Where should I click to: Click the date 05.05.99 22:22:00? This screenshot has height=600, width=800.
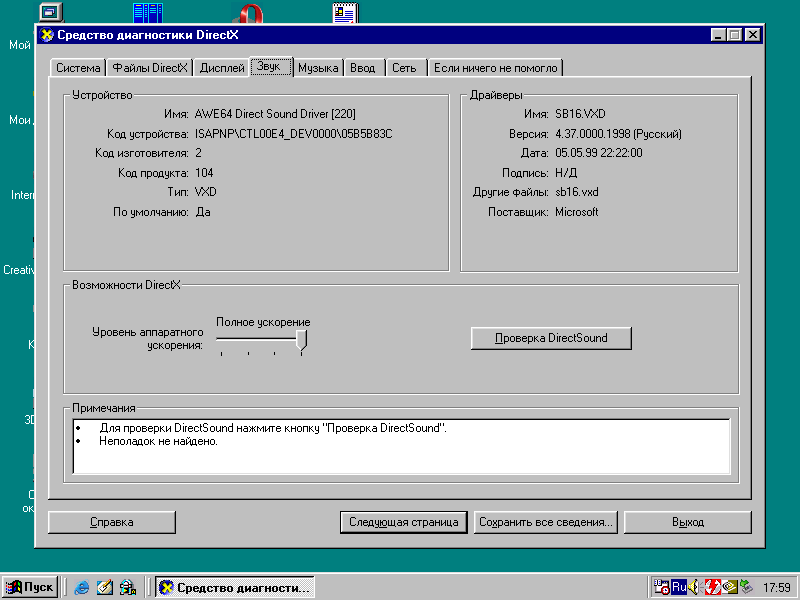(x=598, y=153)
